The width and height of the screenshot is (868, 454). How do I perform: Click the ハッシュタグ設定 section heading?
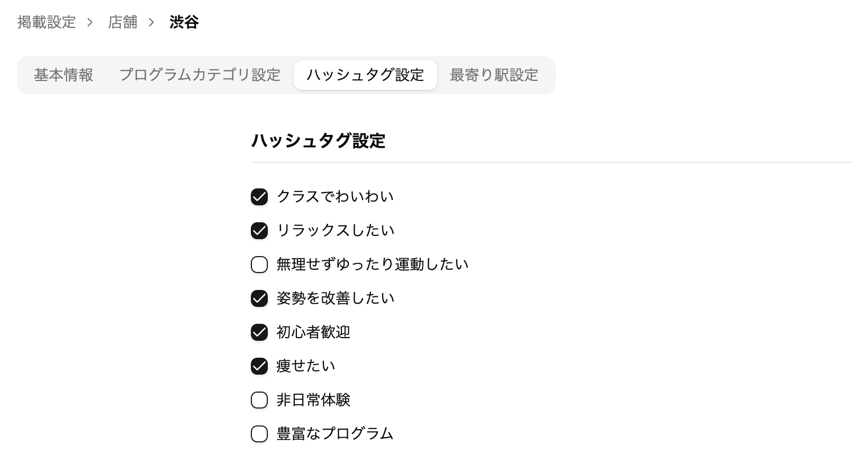(318, 141)
